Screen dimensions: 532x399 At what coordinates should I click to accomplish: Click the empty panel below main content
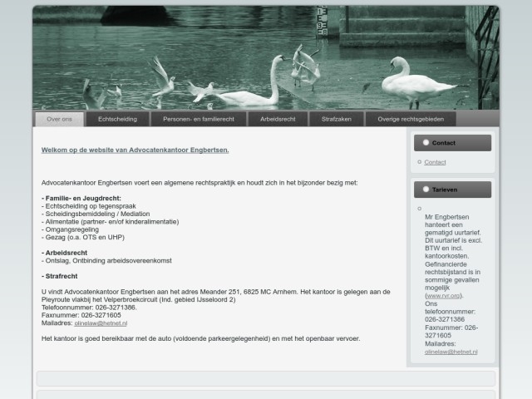tap(266, 379)
